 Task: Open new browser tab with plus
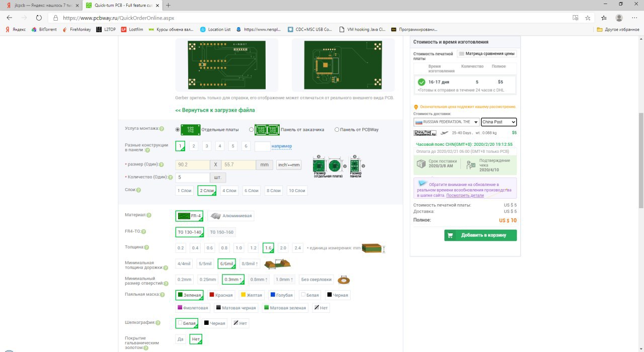(x=168, y=5)
